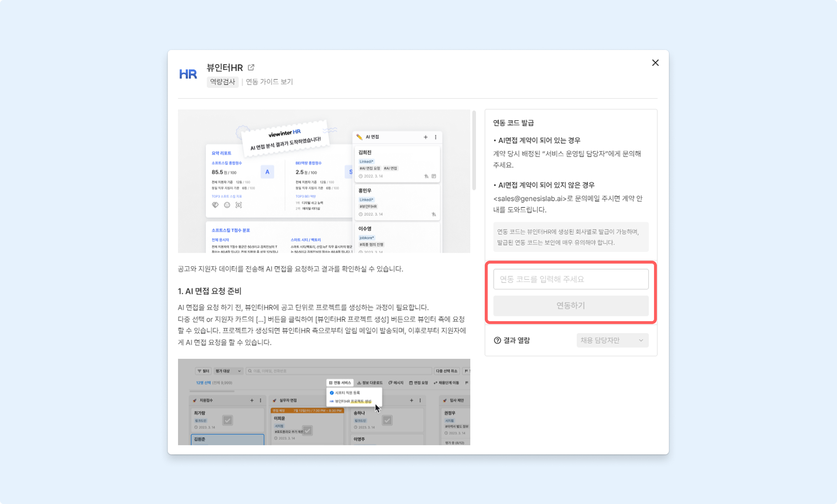Close the 뷰인터HR dialog

655,63
